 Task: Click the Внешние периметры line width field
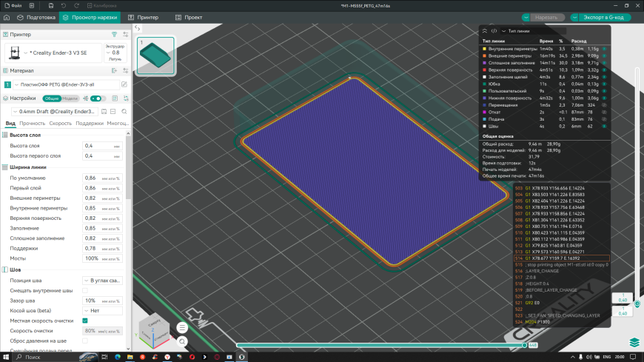point(102,198)
